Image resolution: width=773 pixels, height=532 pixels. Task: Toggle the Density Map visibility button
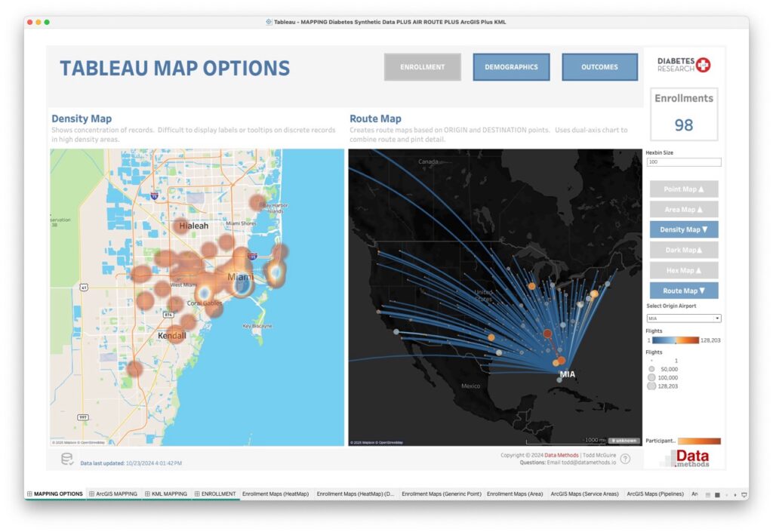[x=683, y=229]
